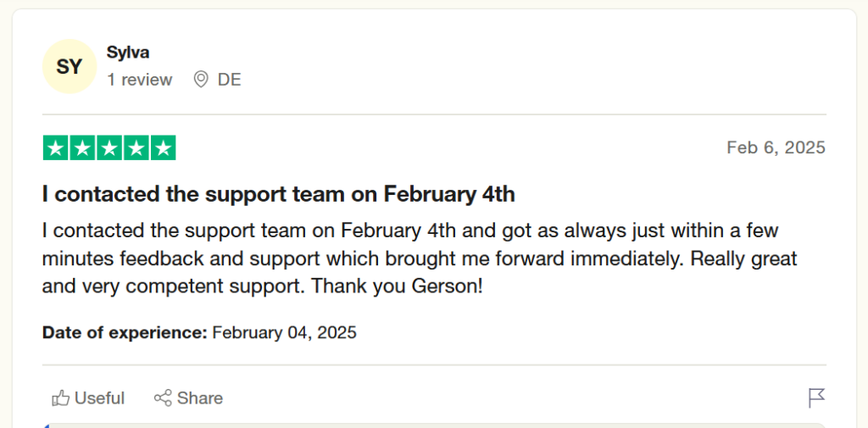
Task: Click the first green rating star
Action: click(56, 148)
